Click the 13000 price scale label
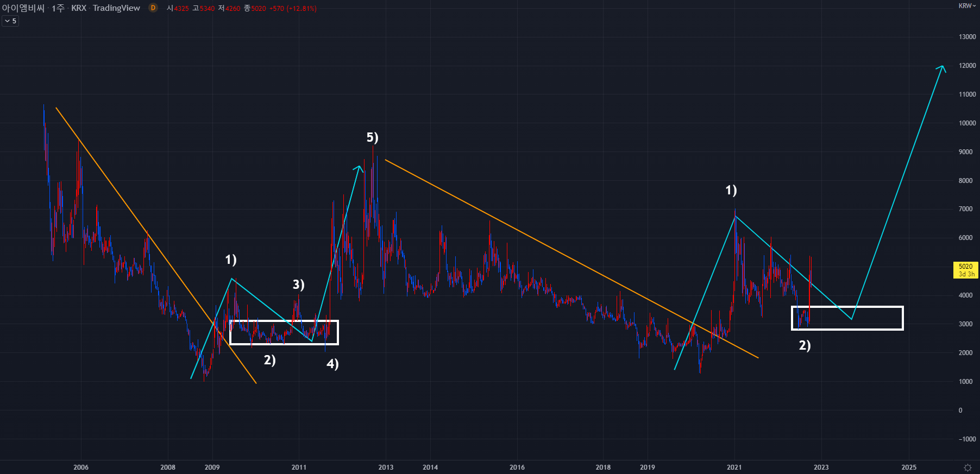This screenshot has height=474, width=980. coord(967,37)
